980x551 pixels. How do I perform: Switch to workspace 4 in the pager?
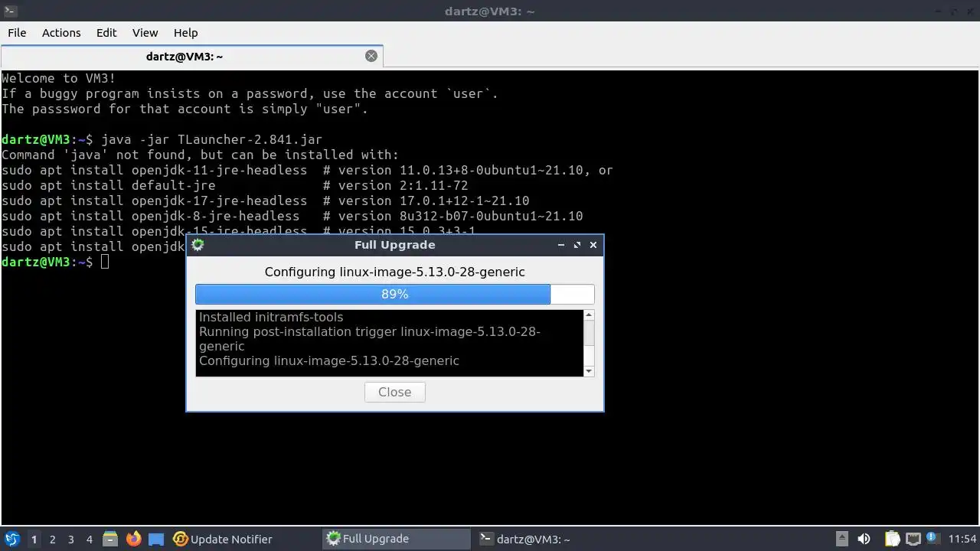[x=89, y=540]
